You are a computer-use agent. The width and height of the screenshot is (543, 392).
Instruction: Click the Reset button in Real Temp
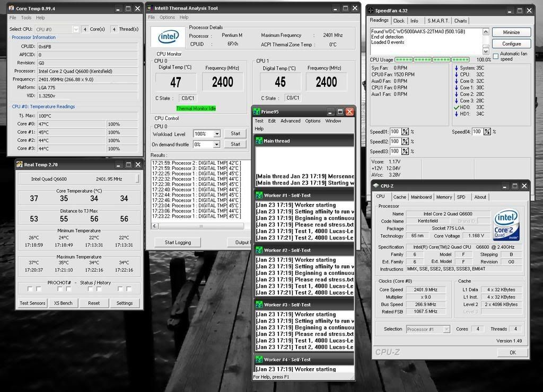(93, 303)
